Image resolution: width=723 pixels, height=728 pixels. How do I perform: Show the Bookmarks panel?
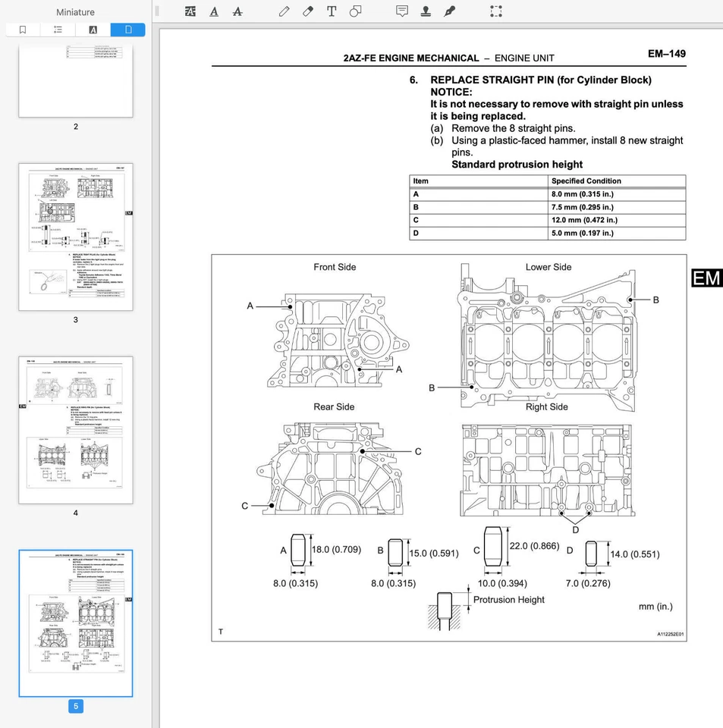[24, 29]
